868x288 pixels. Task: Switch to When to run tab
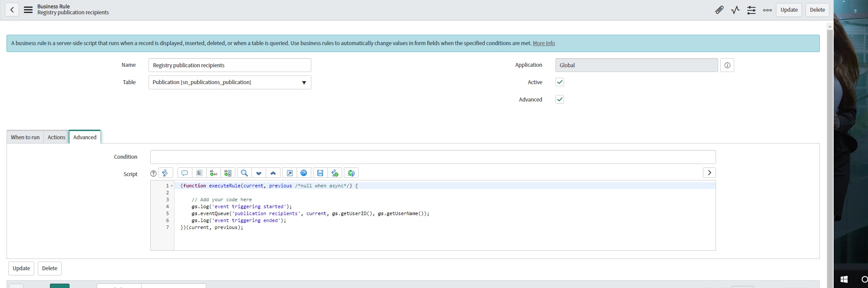25,137
